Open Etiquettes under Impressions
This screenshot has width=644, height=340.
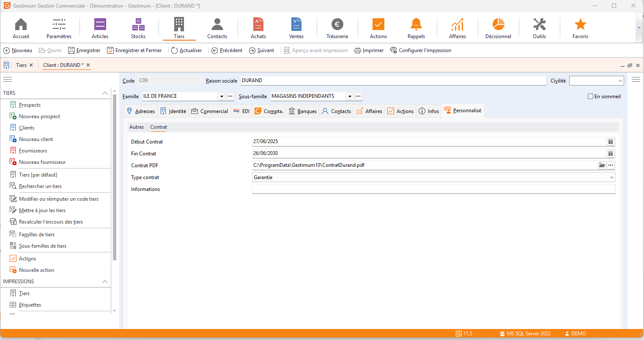[30, 305]
